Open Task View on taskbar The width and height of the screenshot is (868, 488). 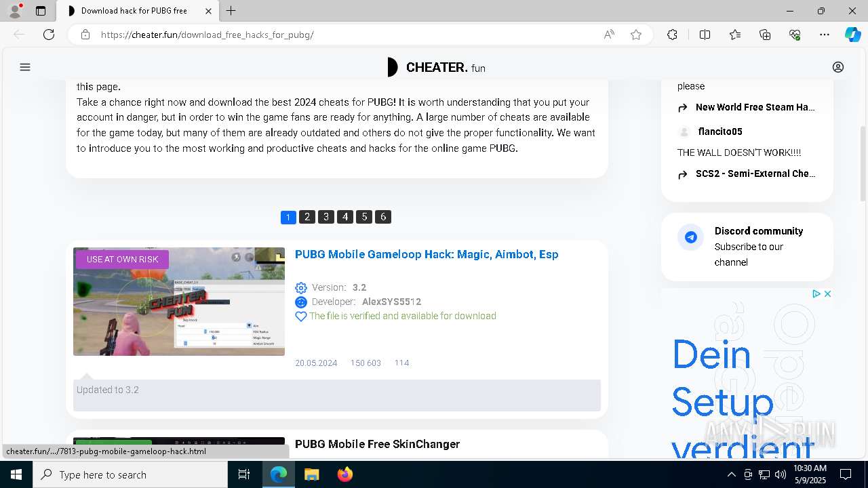[x=244, y=474]
